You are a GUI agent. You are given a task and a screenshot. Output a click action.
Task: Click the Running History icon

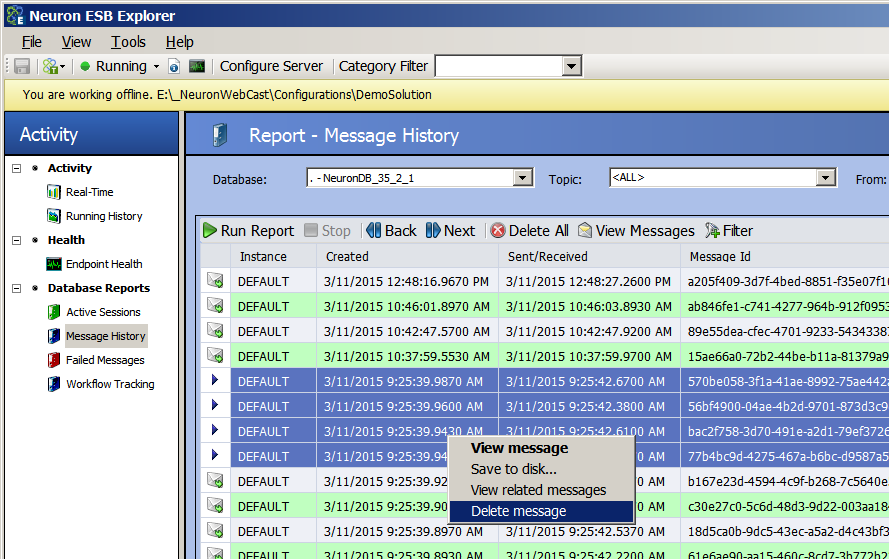(x=54, y=216)
